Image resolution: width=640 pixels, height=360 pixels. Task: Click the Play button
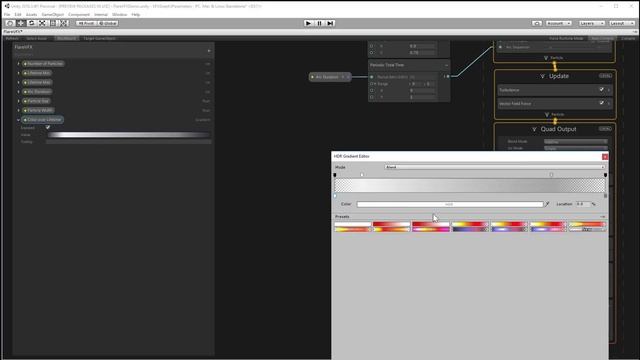[309, 23]
